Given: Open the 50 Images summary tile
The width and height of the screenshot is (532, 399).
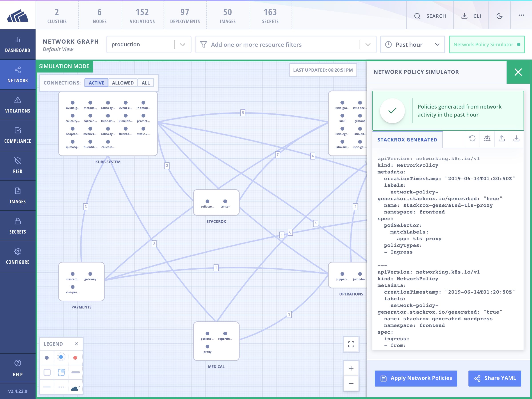Looking at the screenshot, I should point(228,16).
